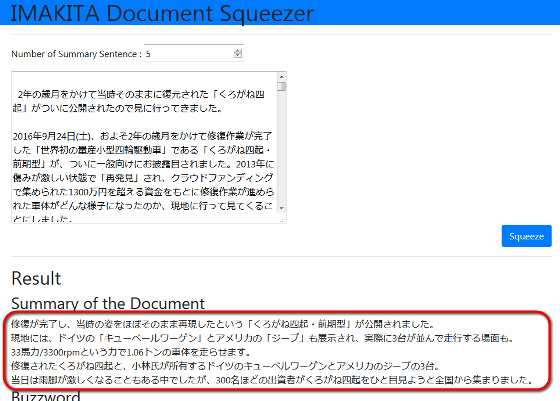Click the Squeeze button
This screenshot has height=401, width=560.
tap(526, 236)
